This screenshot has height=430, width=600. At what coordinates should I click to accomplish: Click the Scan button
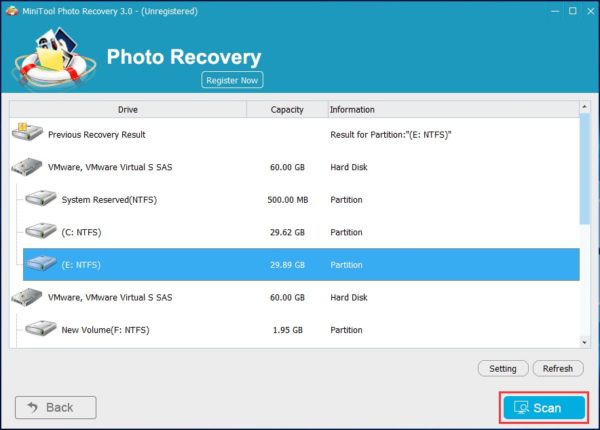pos(544,408)
